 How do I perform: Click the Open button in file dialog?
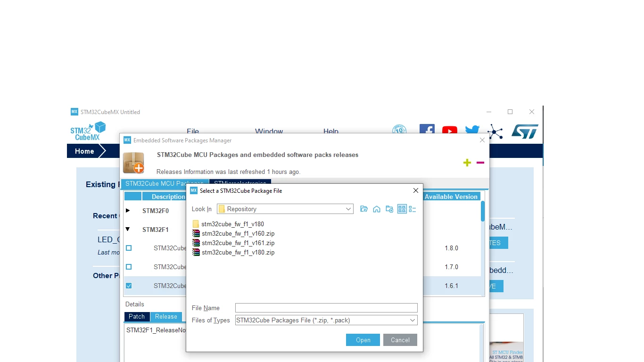[x=363, y=340]
